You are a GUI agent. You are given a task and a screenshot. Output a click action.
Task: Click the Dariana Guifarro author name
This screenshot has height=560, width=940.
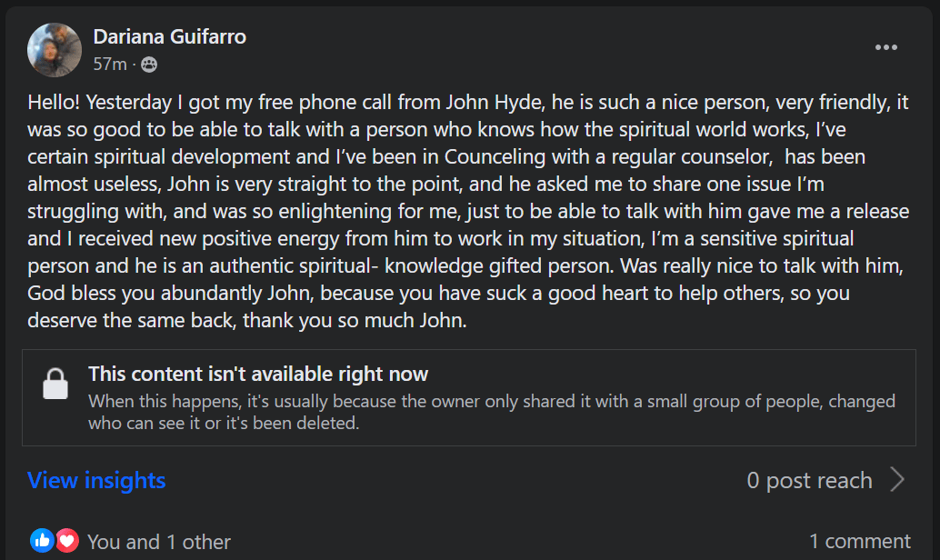[169, 37]
